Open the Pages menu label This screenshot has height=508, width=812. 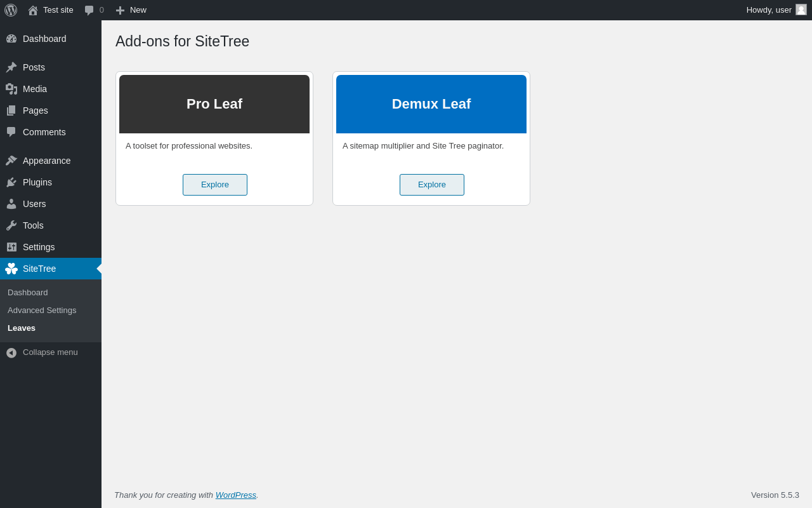(36, 110)
